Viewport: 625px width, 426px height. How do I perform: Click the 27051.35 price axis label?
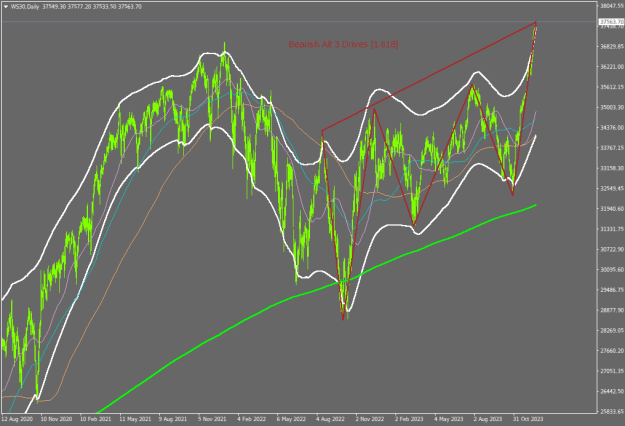click(x=612, y=371)
